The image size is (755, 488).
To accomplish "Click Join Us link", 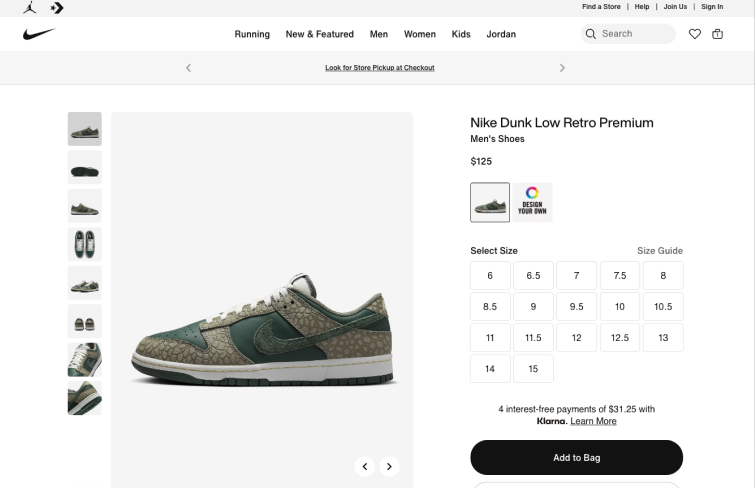I will tap(675, 7).
